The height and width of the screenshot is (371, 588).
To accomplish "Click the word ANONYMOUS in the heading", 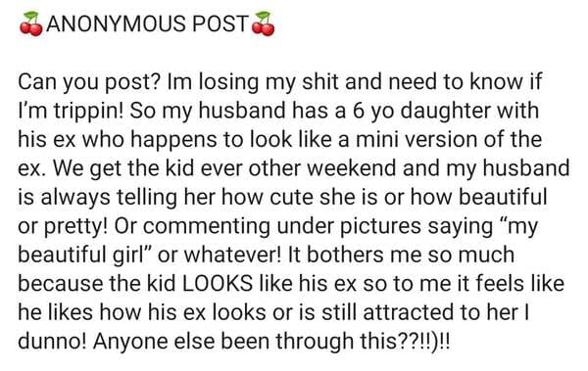I will (x=116, y=23).
